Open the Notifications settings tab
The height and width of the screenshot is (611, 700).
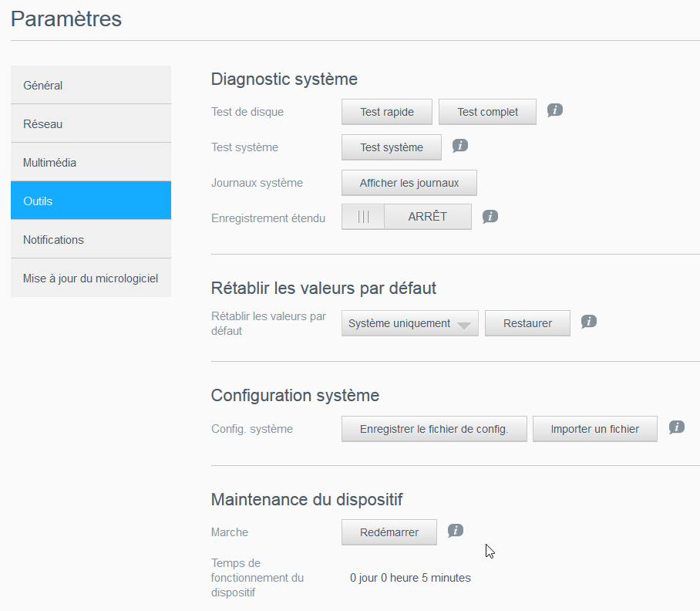[x=91, y=239]
